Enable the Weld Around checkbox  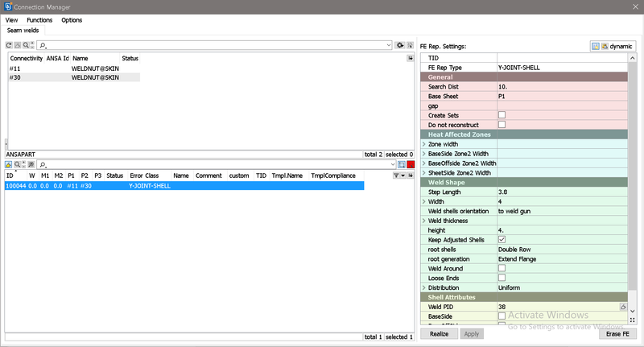pos(502,268)
